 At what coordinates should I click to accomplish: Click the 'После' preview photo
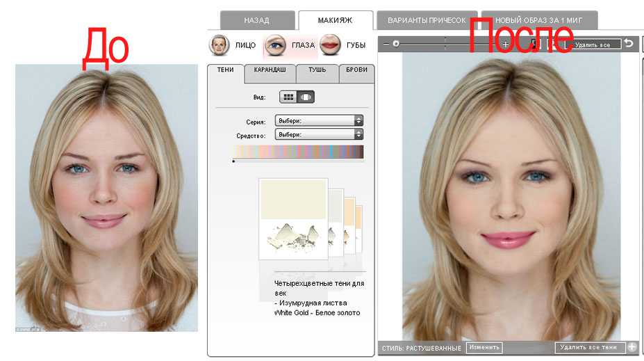(x=511, y=197)
